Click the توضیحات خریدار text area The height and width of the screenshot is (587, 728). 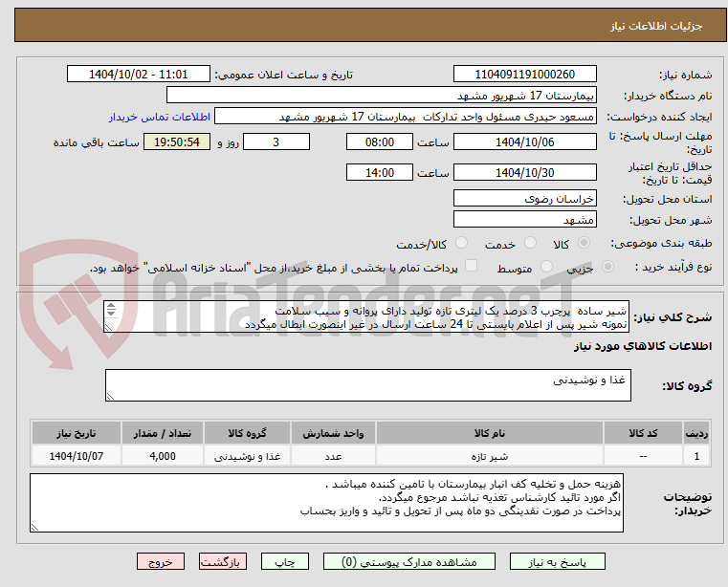click(x=326, y=503)
